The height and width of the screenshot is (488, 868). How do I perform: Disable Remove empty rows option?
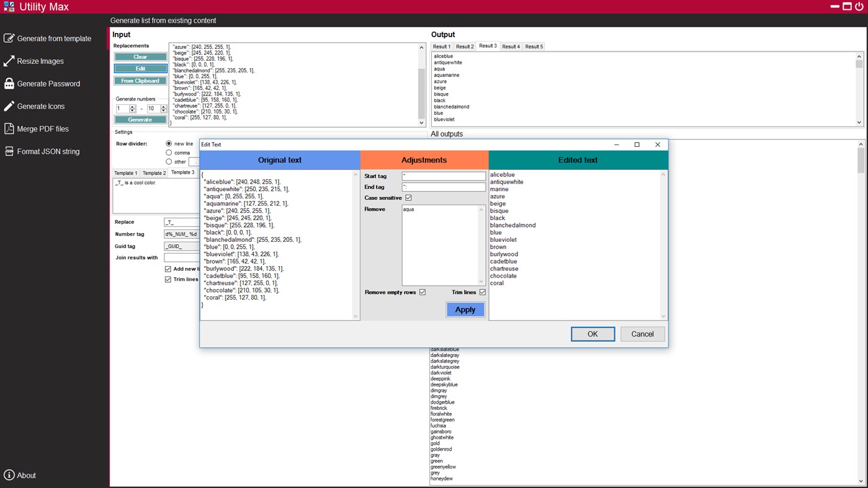[x=423, y=291]
